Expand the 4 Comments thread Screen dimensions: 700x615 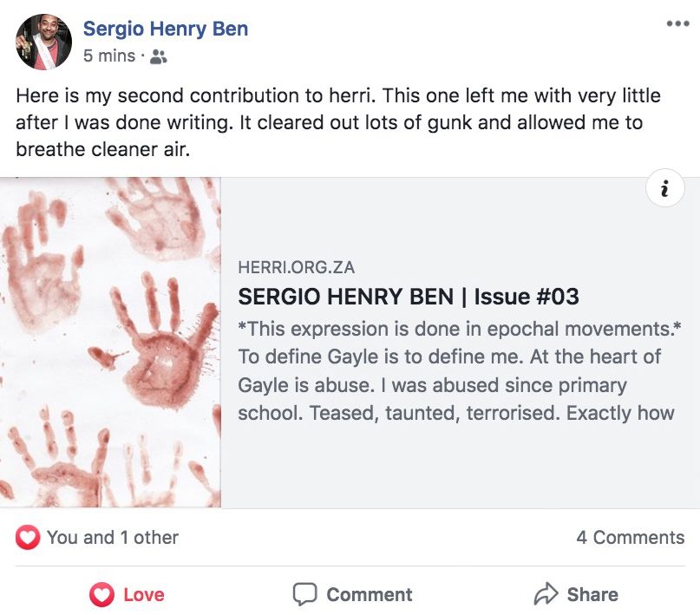(x=630, y=538)
